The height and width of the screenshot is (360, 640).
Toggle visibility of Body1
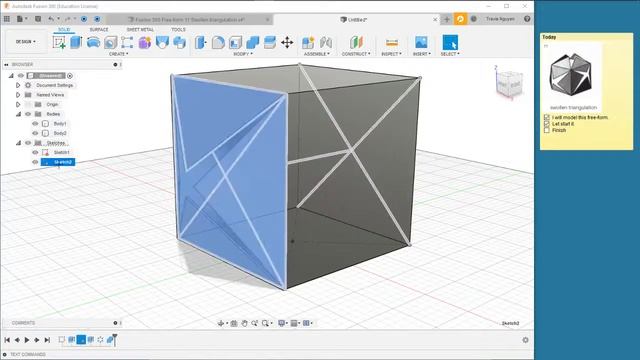pyautogui.click(x=35, y=123)
